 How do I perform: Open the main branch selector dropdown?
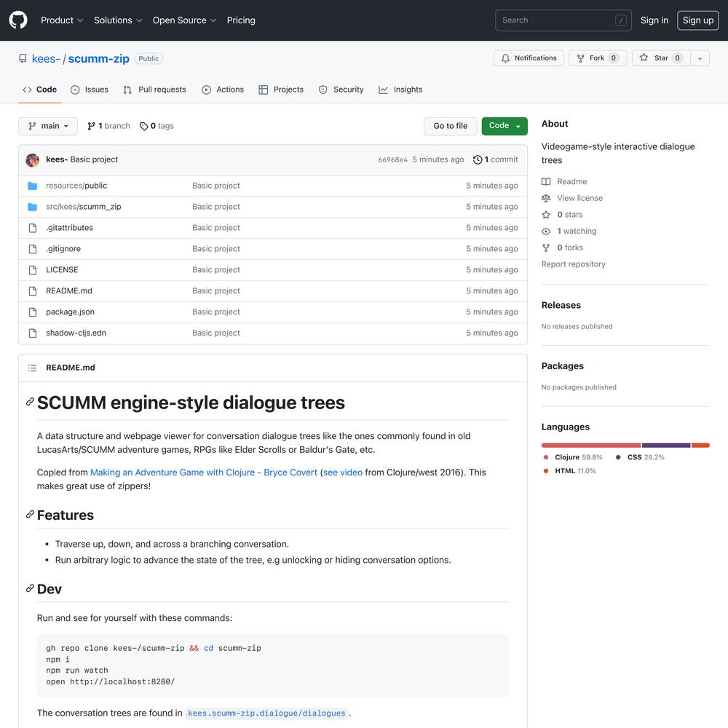(48, 126)
